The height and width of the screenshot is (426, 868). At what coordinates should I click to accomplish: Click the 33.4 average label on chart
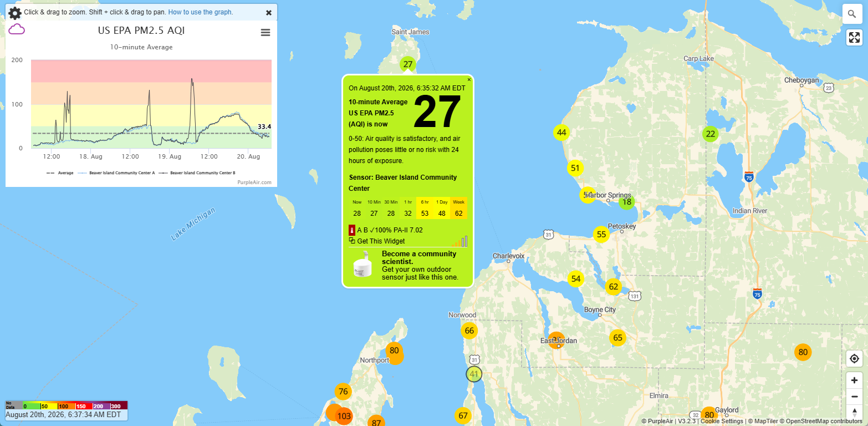264,126
